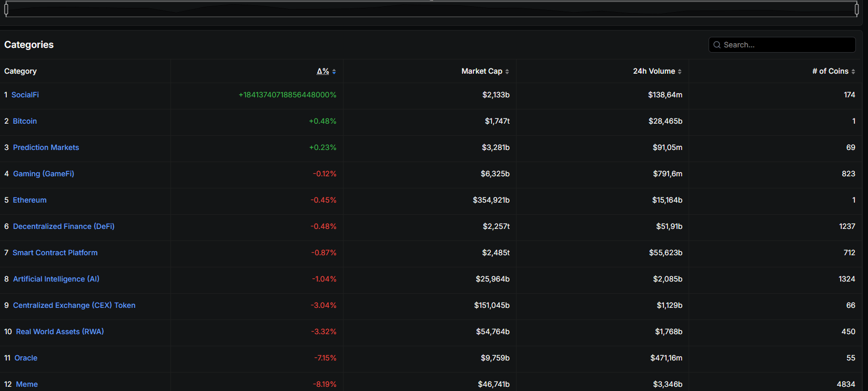Select SocialFi's +18413740718856448000% change

pyautogui.click(x=287, y=95)
